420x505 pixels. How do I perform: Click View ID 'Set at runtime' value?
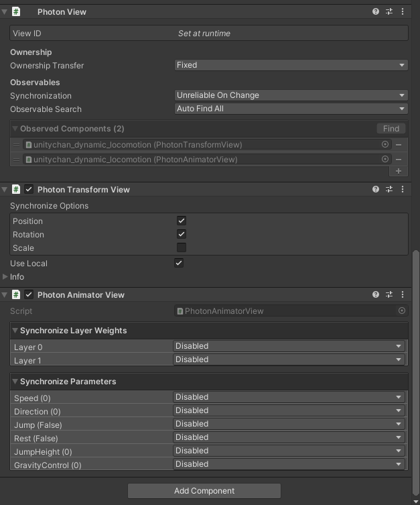[204, 34]
